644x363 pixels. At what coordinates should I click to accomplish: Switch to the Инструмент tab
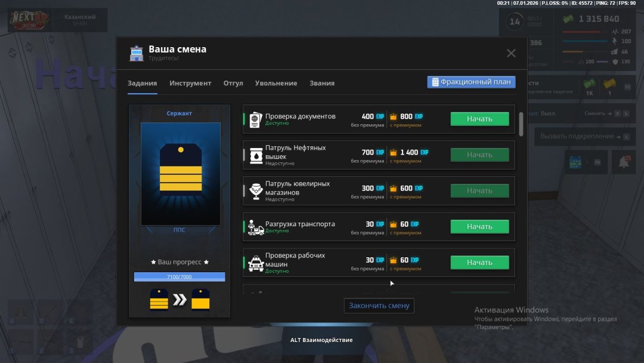[x=190, y=83]
